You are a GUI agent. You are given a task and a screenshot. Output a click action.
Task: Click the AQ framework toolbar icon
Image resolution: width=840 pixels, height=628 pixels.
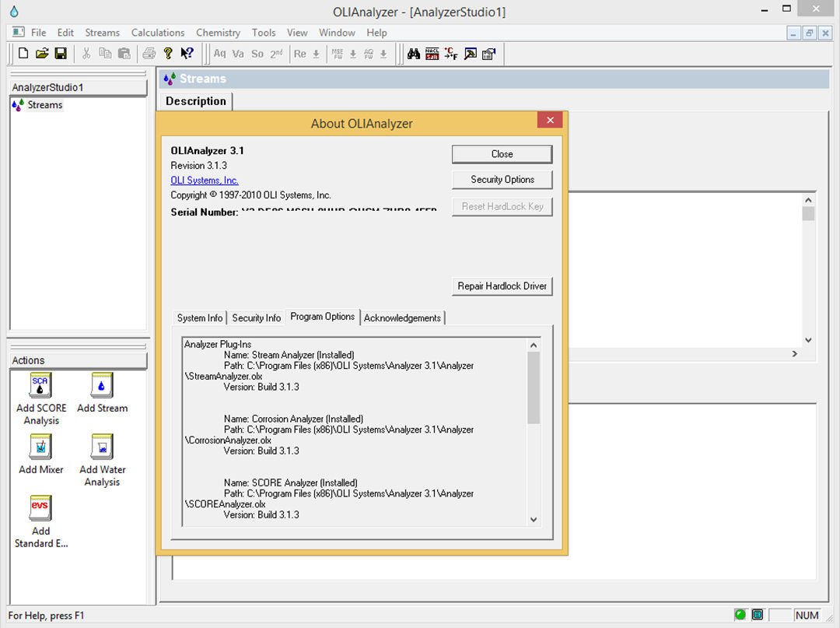(x=369, y=54)
